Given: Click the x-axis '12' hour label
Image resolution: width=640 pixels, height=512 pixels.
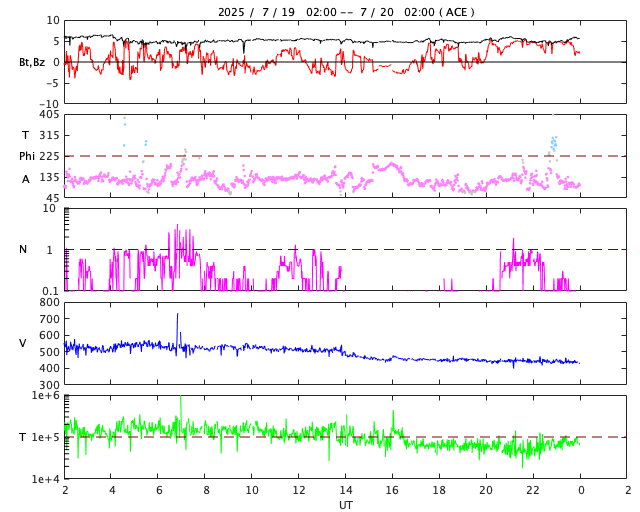Looking at the screenshot, I should 299,490.
